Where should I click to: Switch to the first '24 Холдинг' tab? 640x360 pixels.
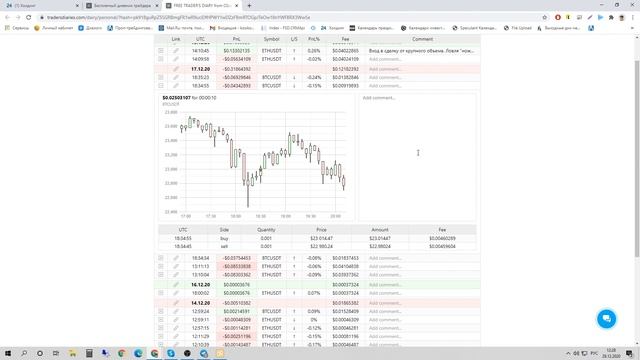tap(41, 6)
